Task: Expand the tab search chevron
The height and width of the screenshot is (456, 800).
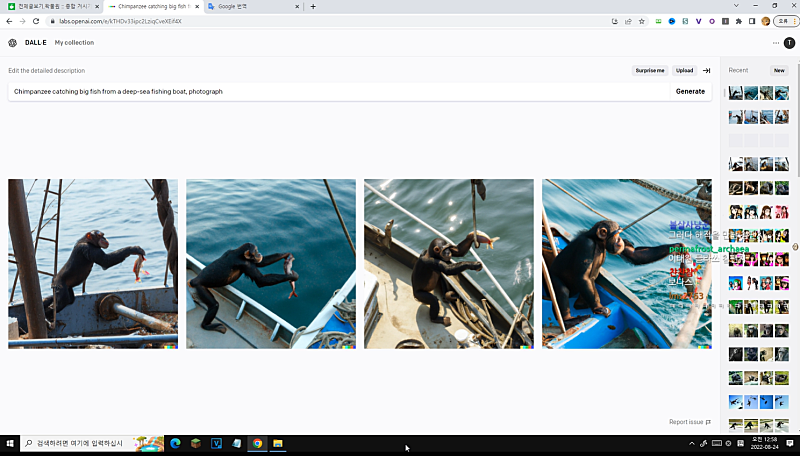Action: [x=736, y=6]
